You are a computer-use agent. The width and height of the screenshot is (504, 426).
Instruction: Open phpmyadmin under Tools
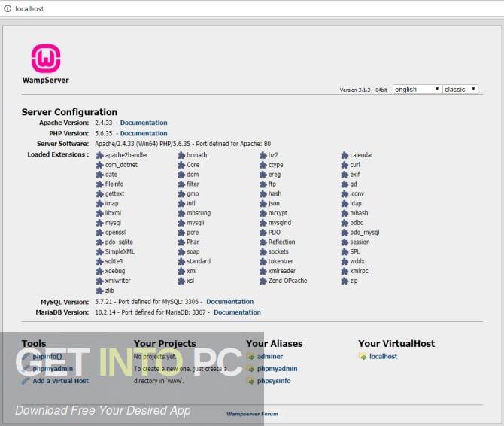[53, 369]
